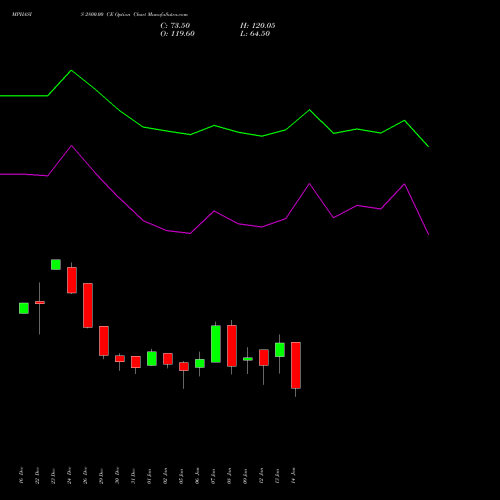This screenshot has width=500, height=500.
Task: Click the small red candle above 30 Dec
Action: click(x=120, y=358)
